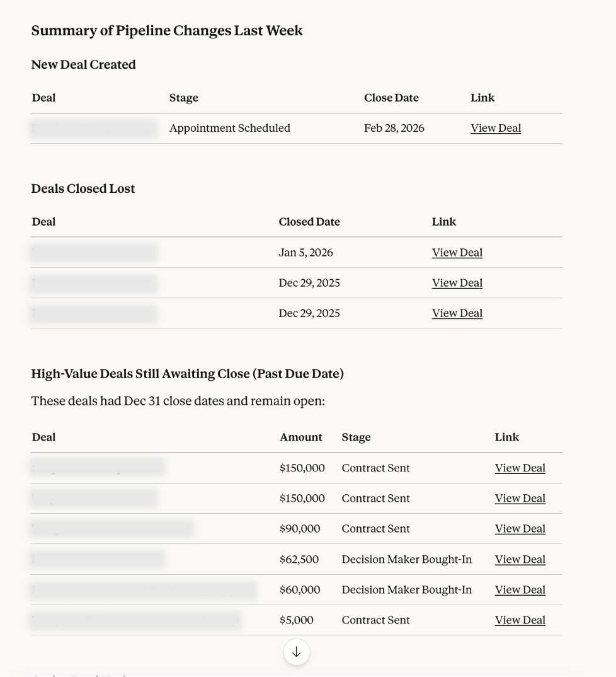Select the New Deal Created heading
This screenshot has height=677, width=616.
[x=83, y=65]
